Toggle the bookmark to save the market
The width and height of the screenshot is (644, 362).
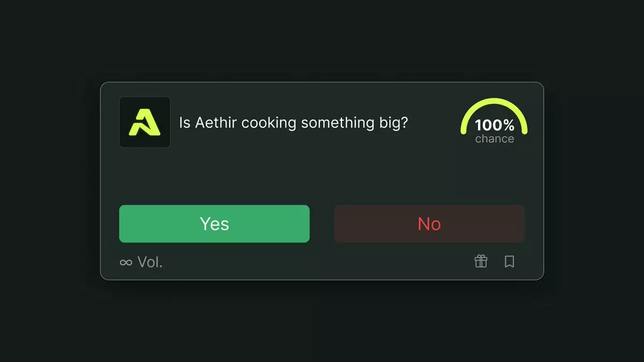(x=509, y=261)
